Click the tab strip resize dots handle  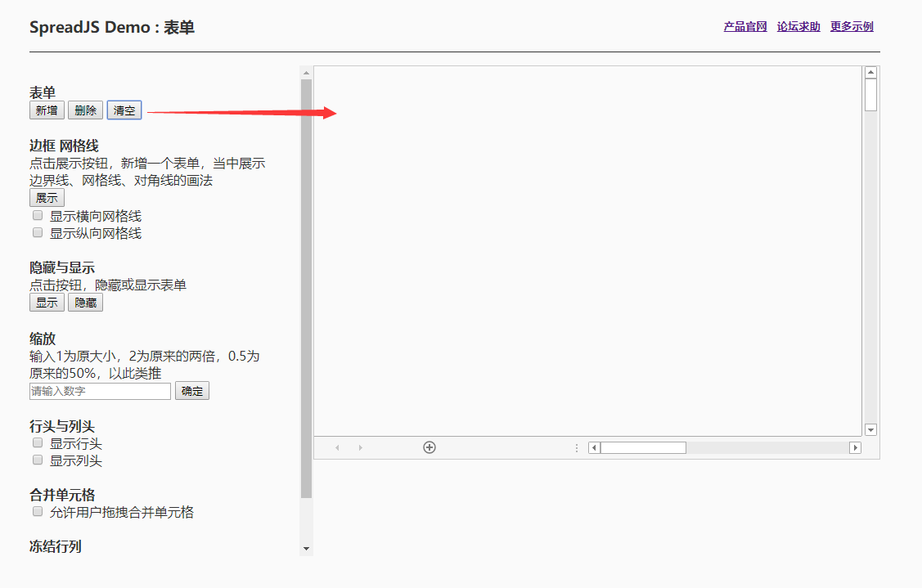[576, 448]
